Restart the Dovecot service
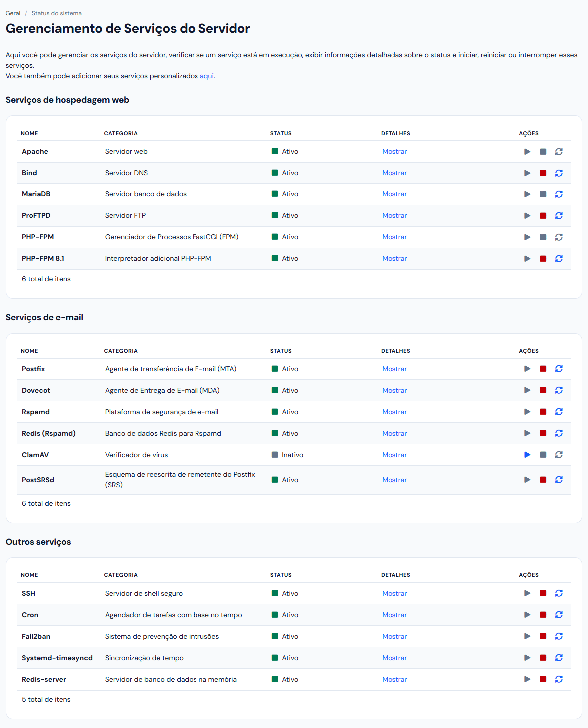The image size is (588, 728). point(559,390)
